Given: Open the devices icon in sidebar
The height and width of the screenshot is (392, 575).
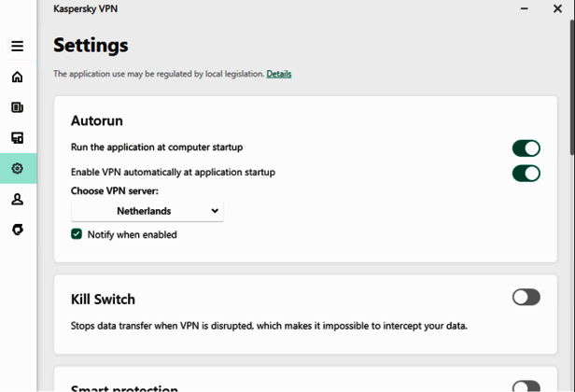Looking at the screenshot, I should pyautogui.click(x=17, y=138).
